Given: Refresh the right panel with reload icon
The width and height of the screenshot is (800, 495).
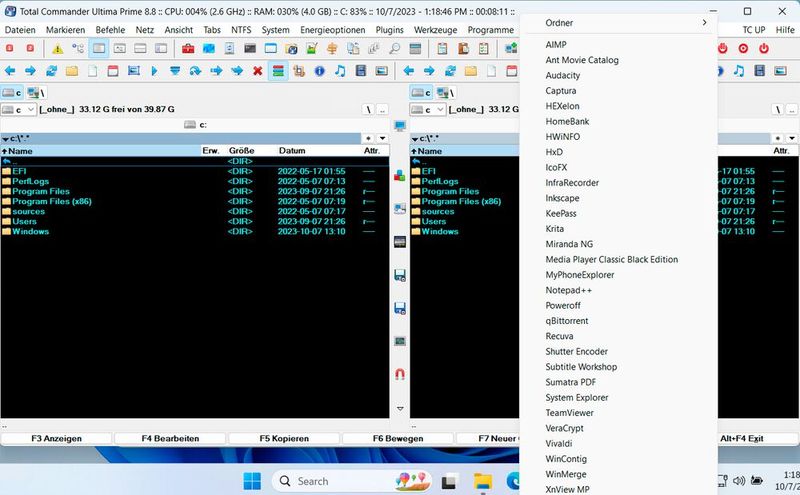Looking at the screenshot, I should 450,70.
